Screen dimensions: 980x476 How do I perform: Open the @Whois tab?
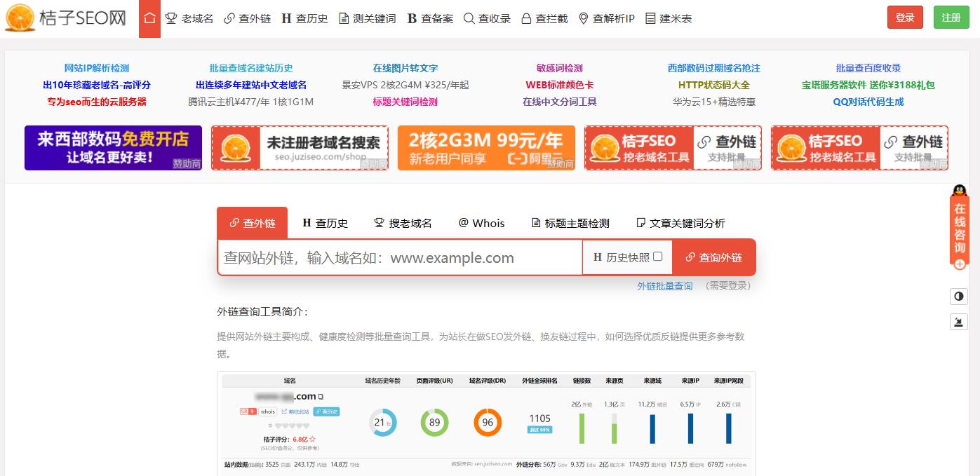pos(482,222)
